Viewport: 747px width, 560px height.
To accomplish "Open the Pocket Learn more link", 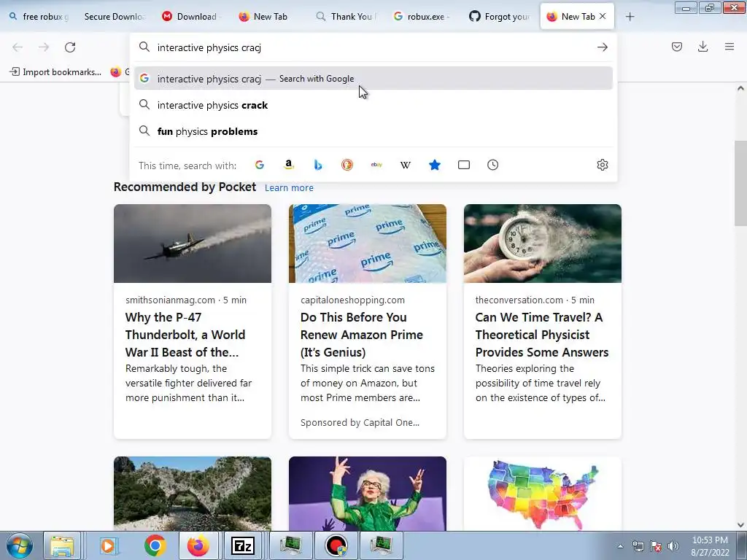I will (x=289, y=187).
